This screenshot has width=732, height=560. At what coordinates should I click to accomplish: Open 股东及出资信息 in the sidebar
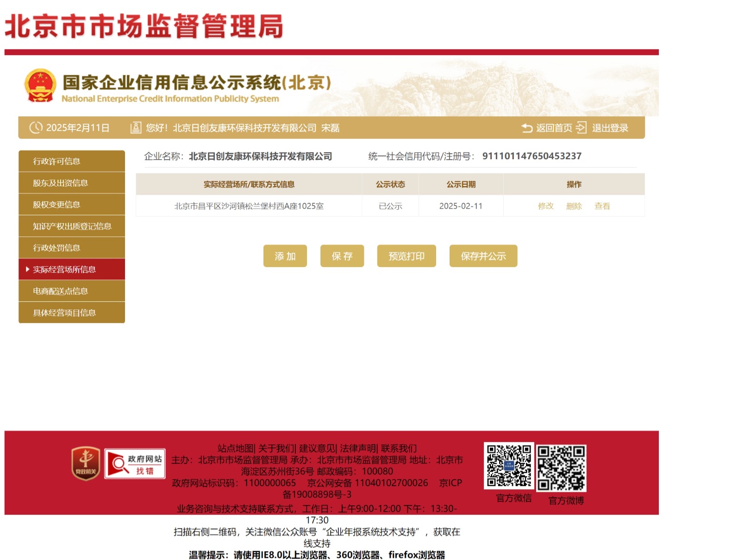pos(72,183)
